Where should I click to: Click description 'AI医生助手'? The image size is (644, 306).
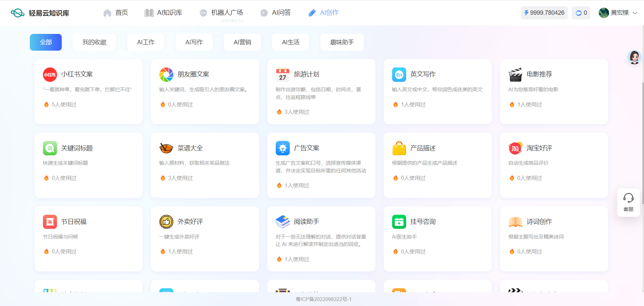tap(405, 237)
